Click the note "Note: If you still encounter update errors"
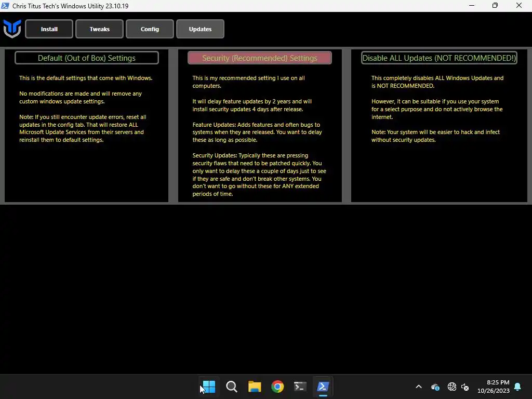Screen dimensions: 532x399 coord(83,128)
